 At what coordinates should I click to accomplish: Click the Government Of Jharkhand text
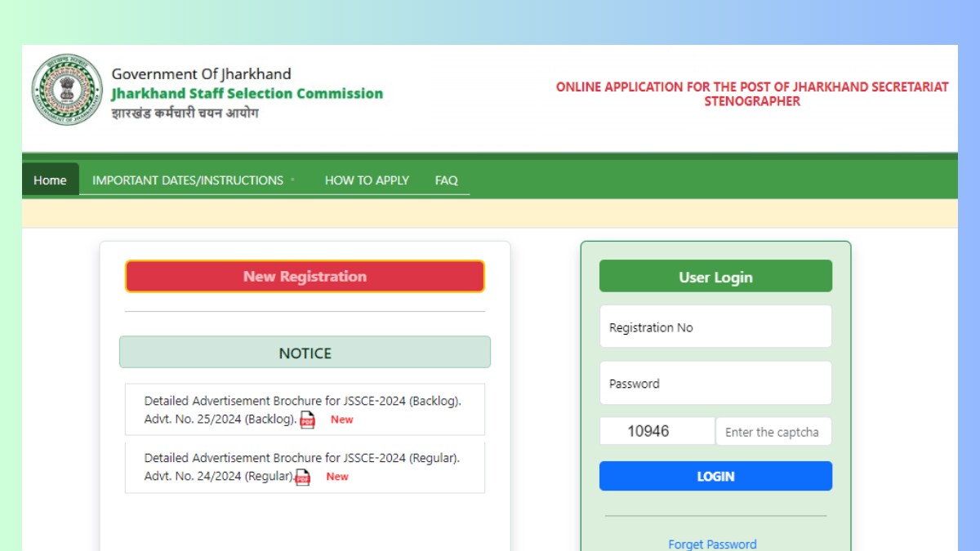point(201,73)
